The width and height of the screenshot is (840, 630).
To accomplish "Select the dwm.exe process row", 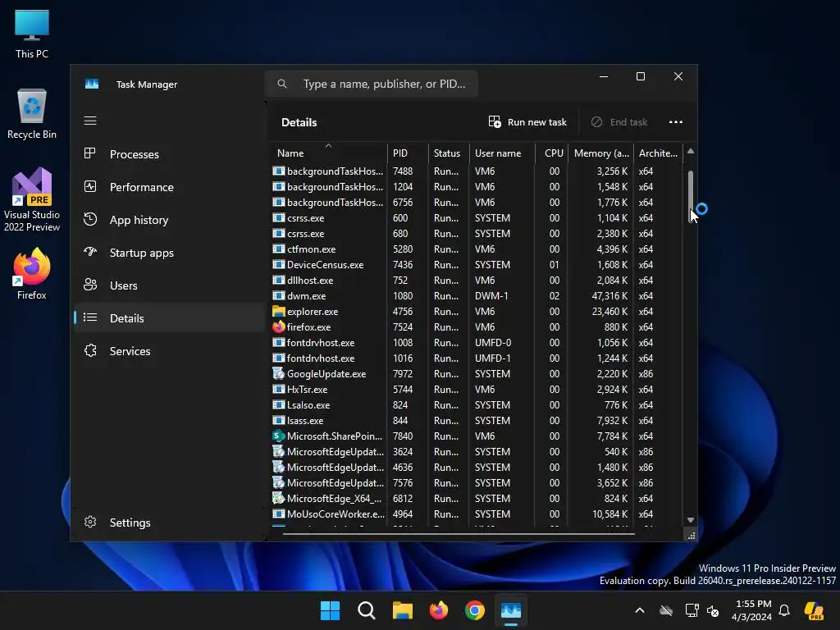I will point(477,295).
